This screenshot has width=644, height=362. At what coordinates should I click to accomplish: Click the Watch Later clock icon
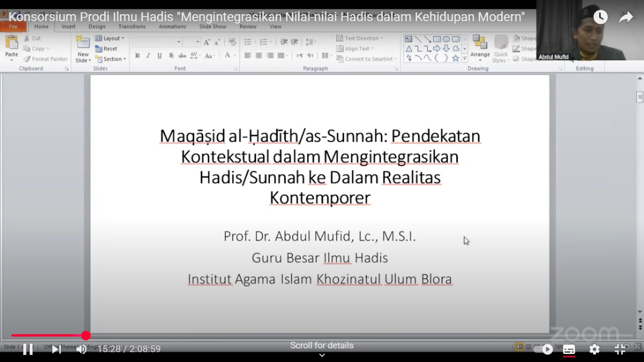point(600,17)
